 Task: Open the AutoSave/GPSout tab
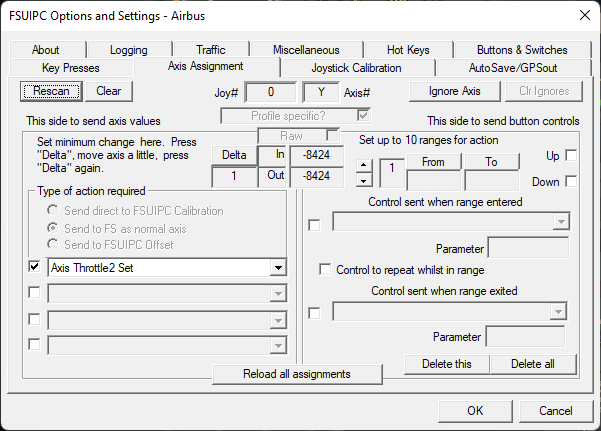tap(513, 68)
